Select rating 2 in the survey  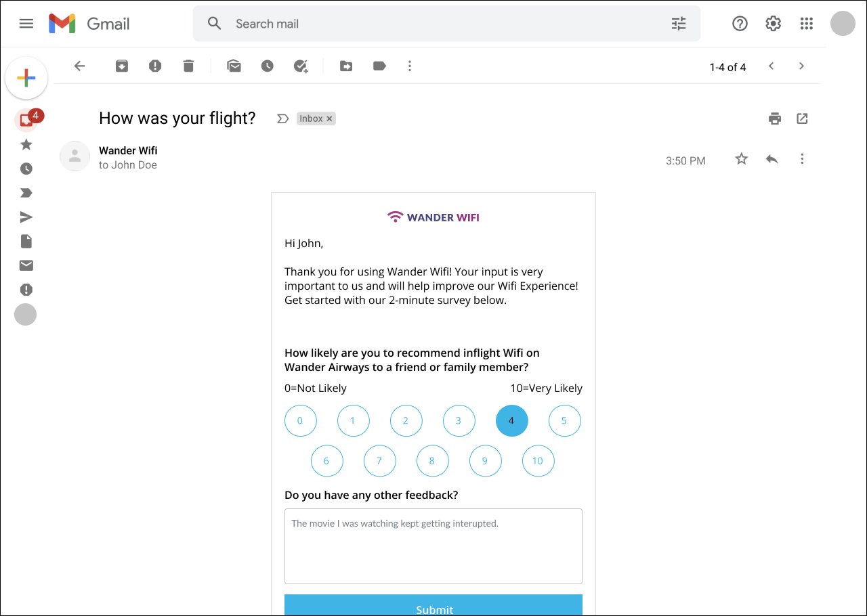click(x=406, y=421)
